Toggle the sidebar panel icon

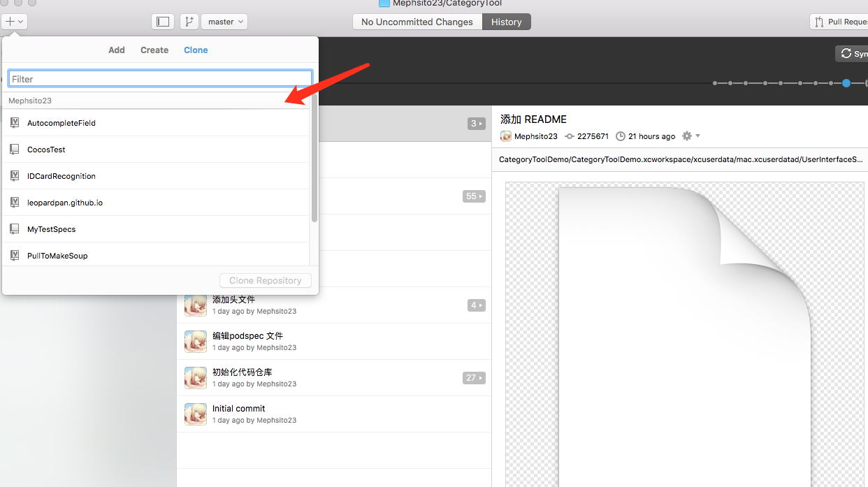click(163, 22)
